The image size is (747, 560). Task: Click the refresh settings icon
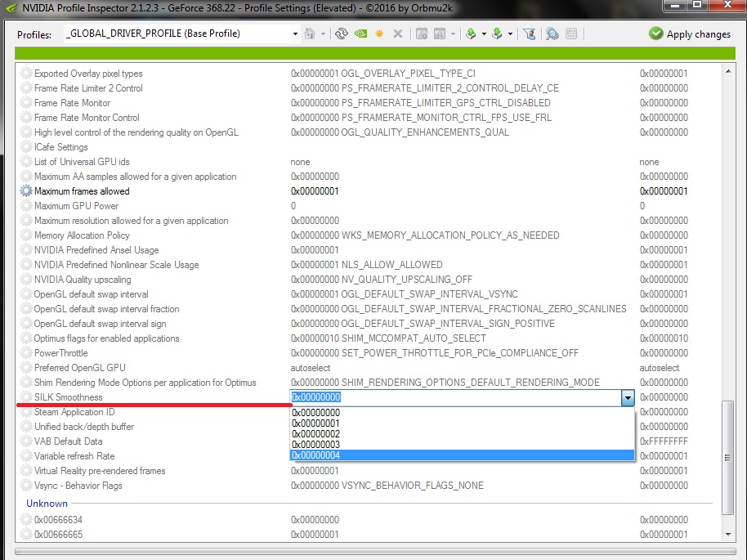pyautogui.click(x=342, y=34)
